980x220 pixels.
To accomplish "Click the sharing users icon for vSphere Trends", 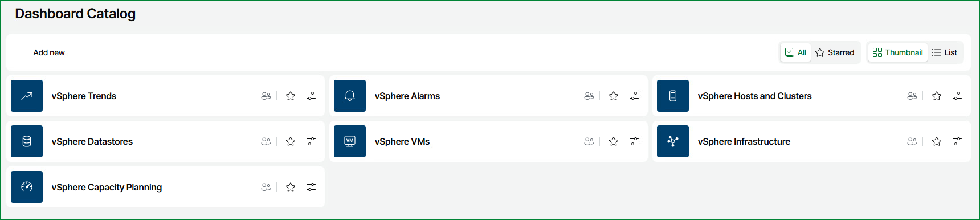I will [x=266, y=96].
